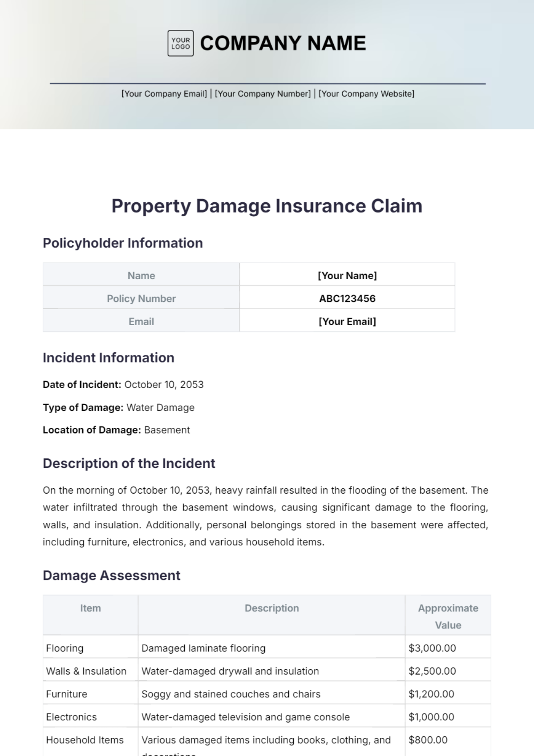Click the [Your Company Number] placeholder

(263, 94)
